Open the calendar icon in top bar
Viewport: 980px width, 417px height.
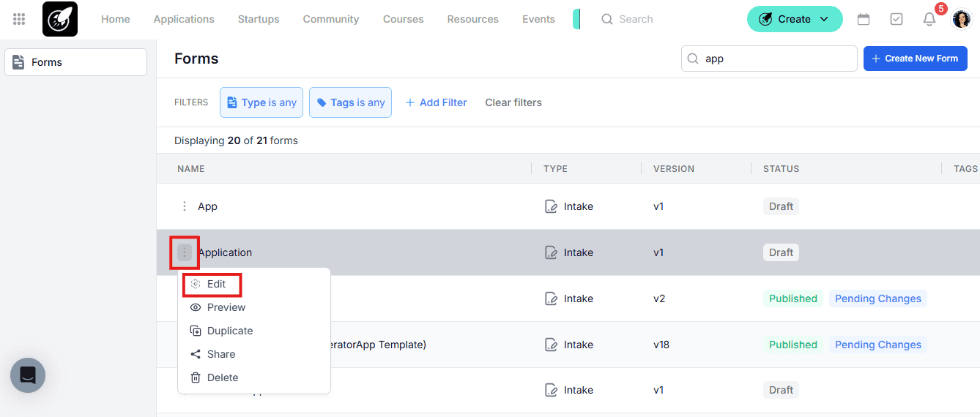(864, 20)
